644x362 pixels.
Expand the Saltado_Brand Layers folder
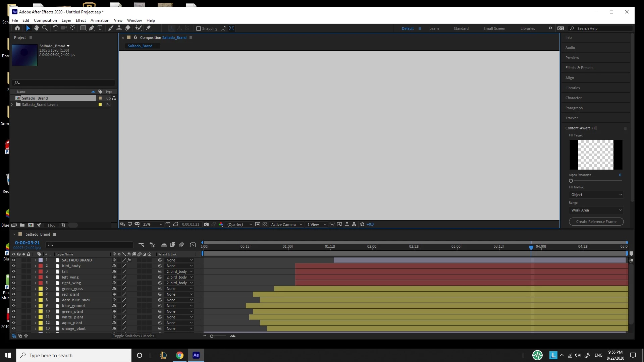(x=12, y=105)
